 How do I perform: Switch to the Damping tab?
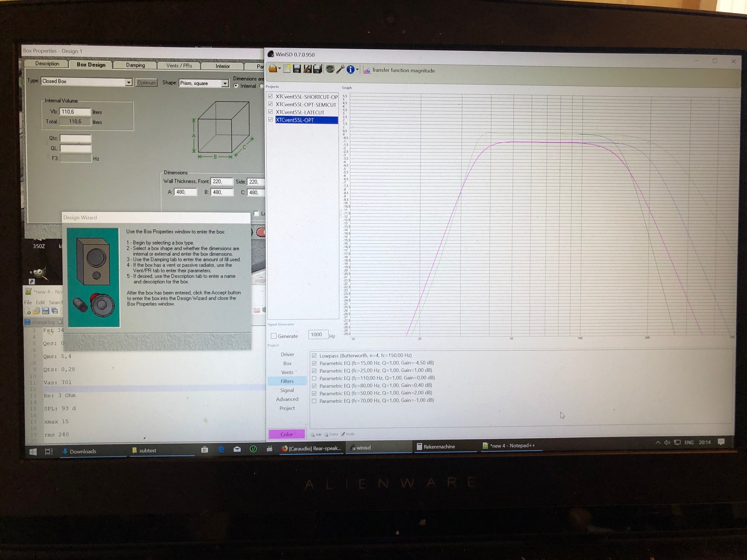135,65
